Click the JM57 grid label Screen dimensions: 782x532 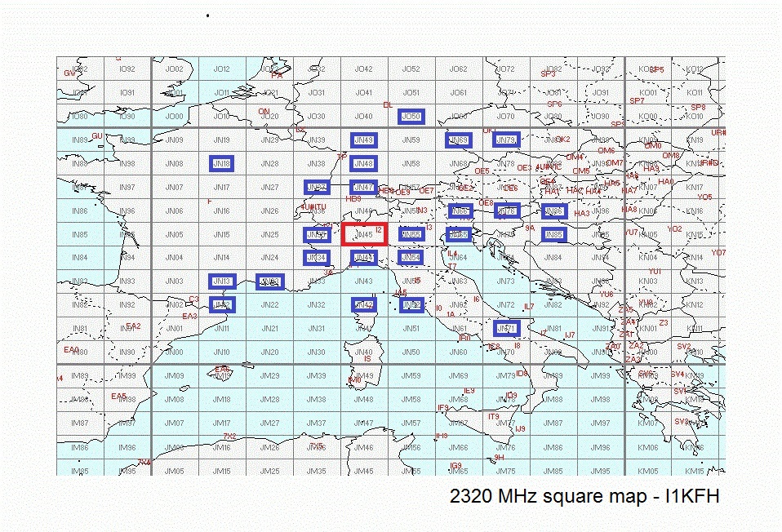tap(411, 423)
